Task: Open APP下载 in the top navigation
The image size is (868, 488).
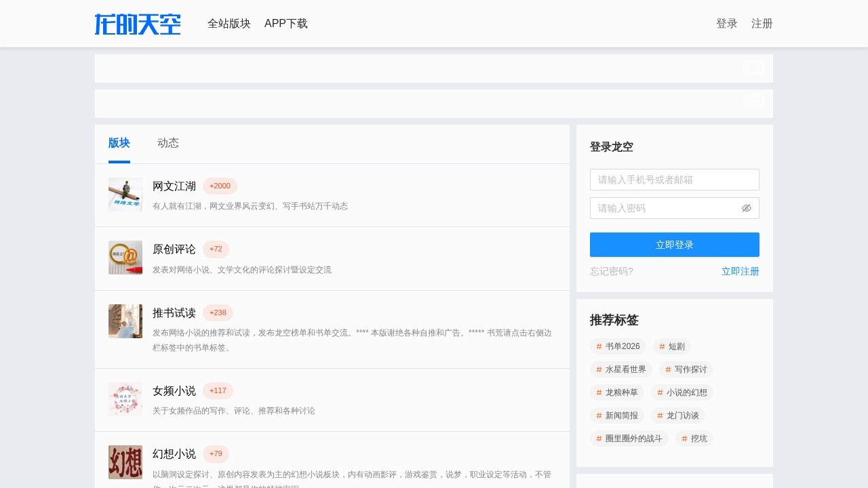Action: (x=286, y=24)
